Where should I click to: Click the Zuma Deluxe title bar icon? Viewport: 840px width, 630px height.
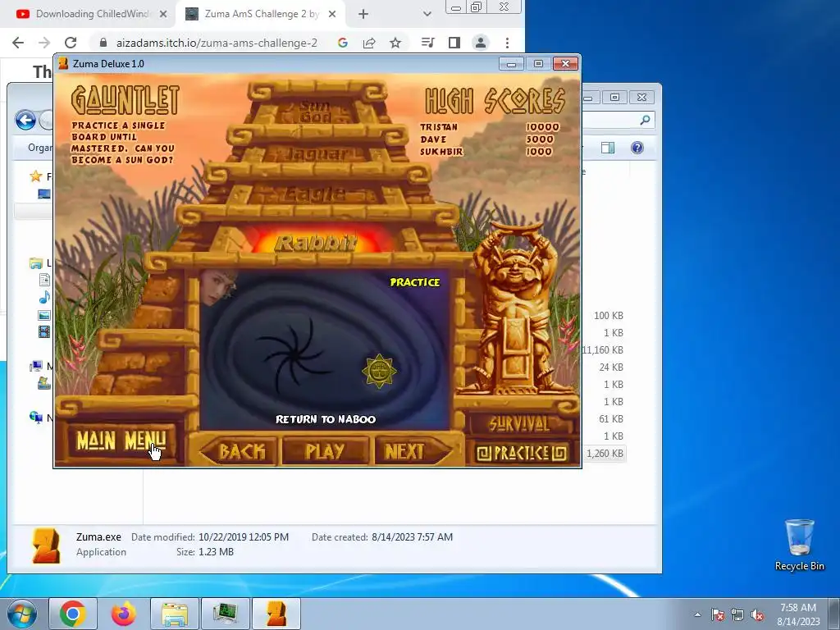click(63, 63)
